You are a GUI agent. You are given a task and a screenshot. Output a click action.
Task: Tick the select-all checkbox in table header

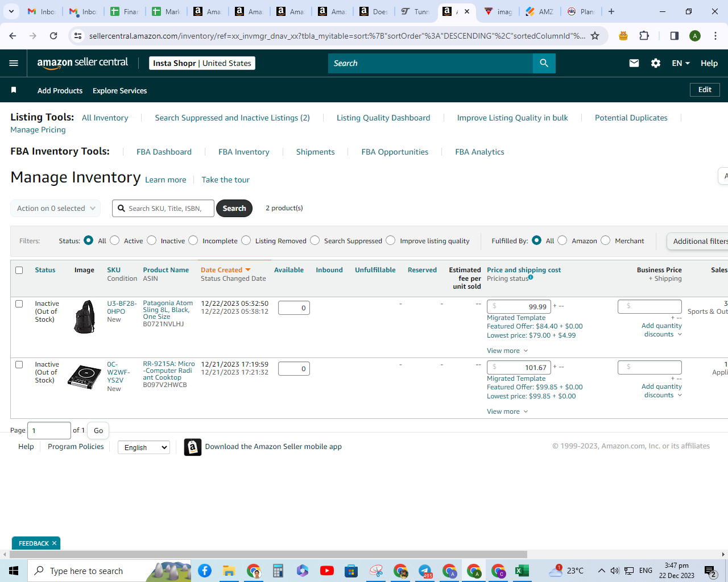tap(19, 270)
